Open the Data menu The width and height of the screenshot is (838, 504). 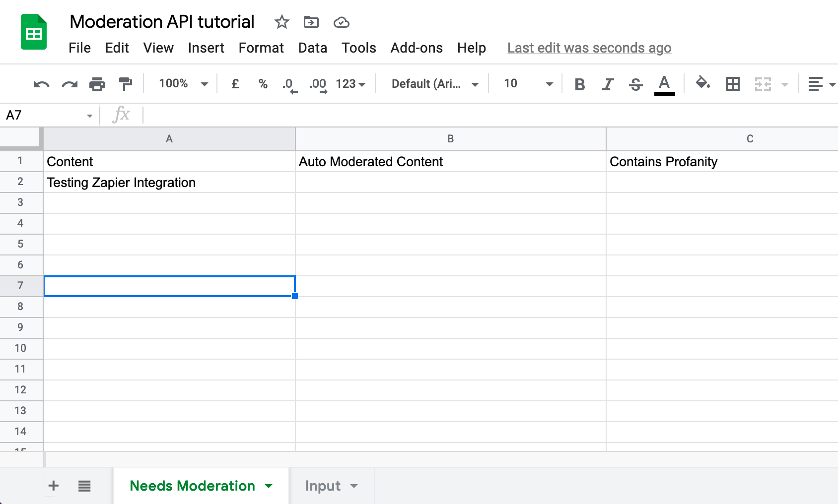coord(313,48)
